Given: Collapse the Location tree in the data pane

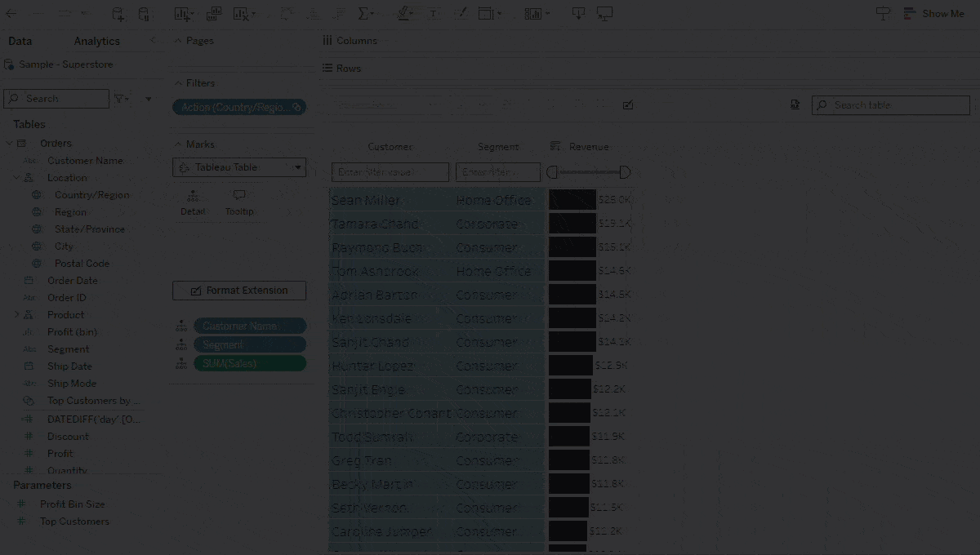Looking at the screenshot, I should tap(16, 177).
